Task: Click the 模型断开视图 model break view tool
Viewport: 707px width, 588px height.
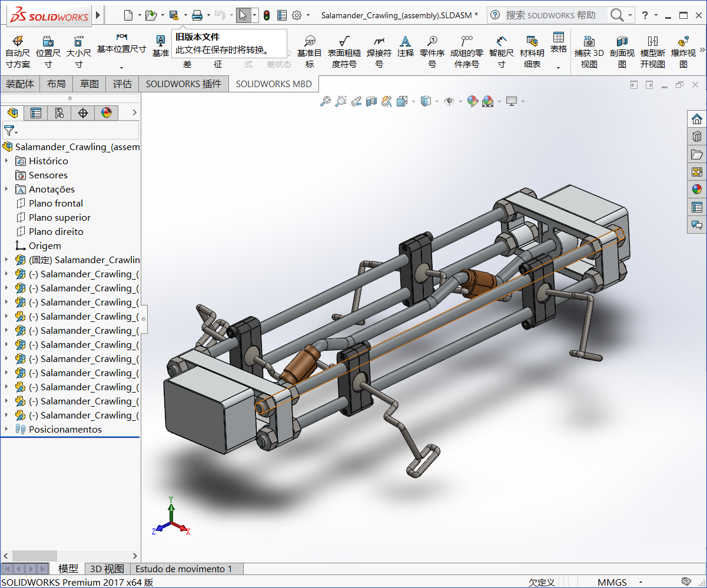Action: tap(653, 51)
